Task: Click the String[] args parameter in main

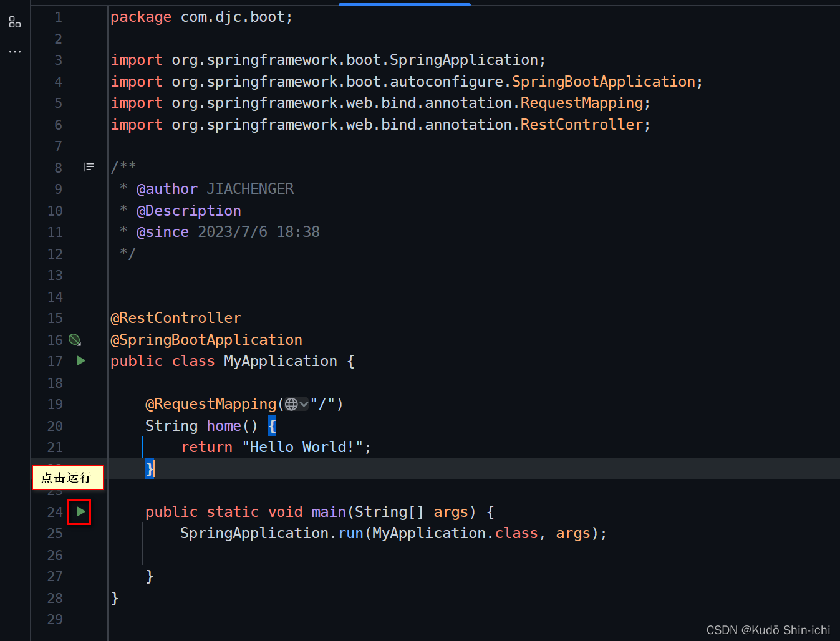Action: (x=411, y=512)
